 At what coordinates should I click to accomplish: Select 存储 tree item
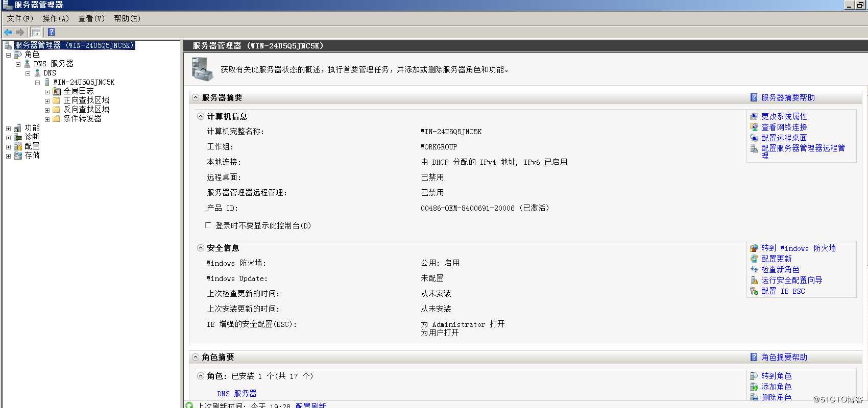pos(32,156)
